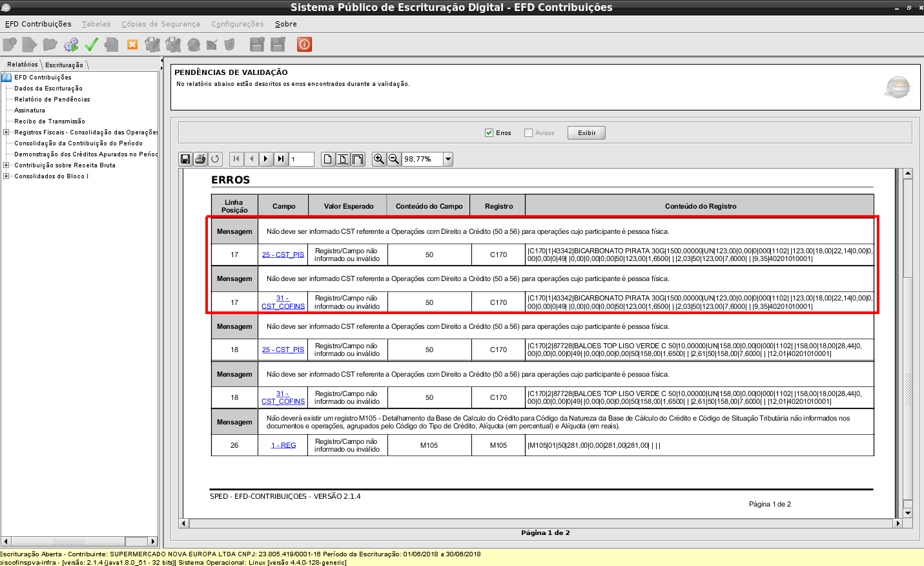
Task: Open the zoom percentage dropdown
Action: (448, 159)
